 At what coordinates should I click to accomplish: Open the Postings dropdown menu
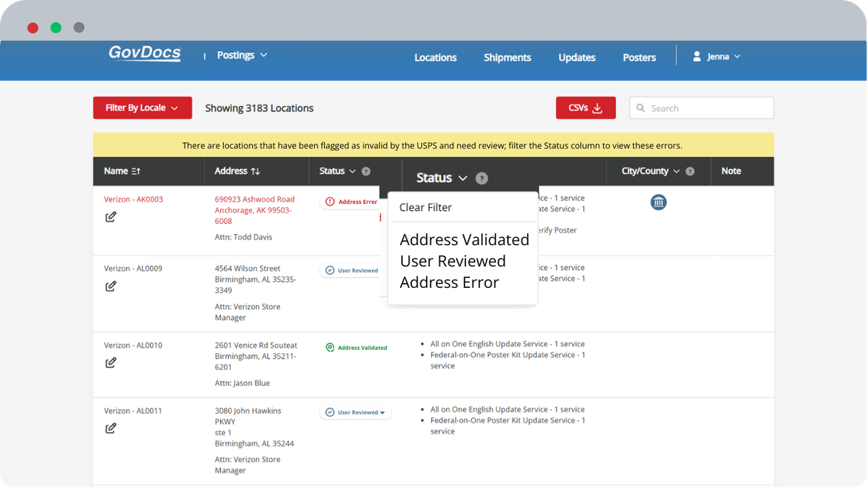coord(242,55)
